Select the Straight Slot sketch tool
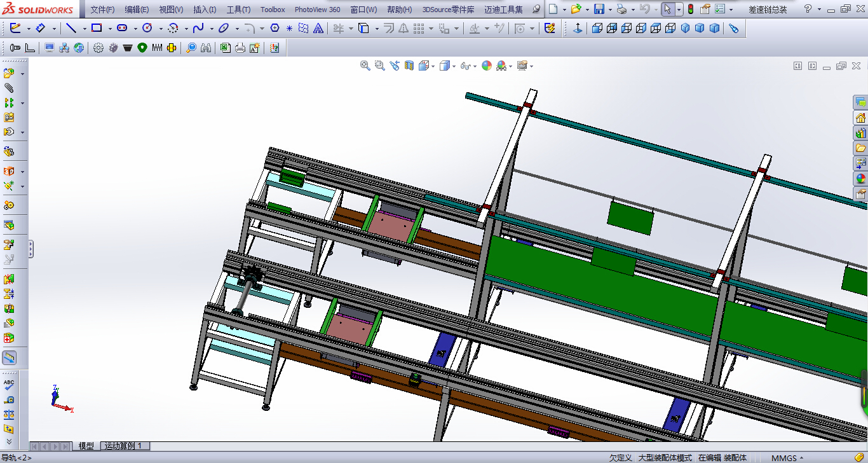Screen dimensions: 868x463 pyautogui.click(x=122, y=28)
